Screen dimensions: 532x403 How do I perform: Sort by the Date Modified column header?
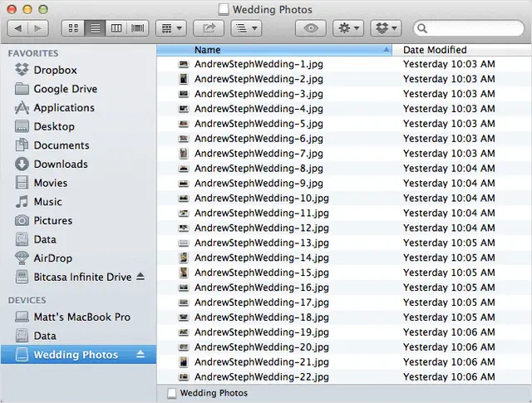462,50
